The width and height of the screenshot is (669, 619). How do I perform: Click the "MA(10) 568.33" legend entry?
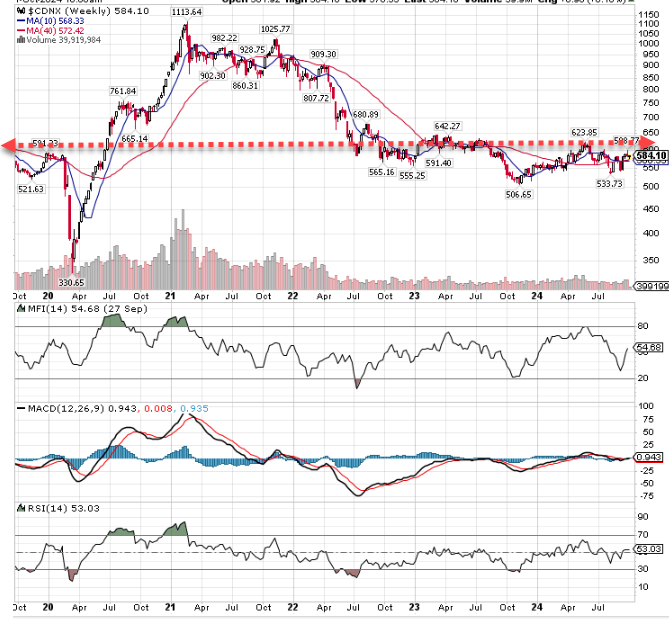click(x=55, y=20)
